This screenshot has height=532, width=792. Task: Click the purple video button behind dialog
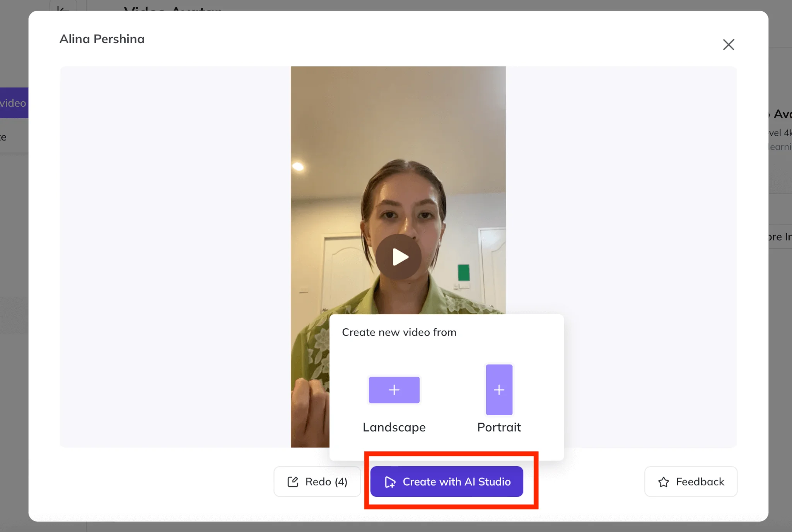14,103
